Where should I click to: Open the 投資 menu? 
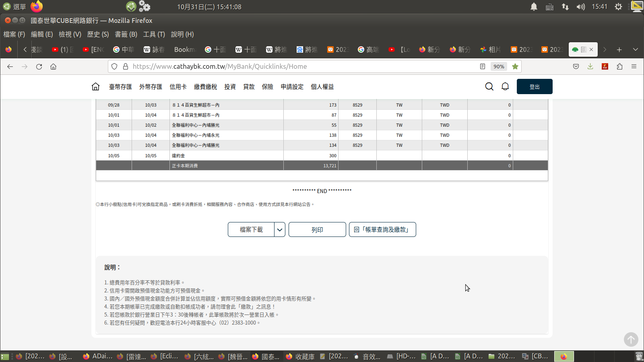point(230,87)
